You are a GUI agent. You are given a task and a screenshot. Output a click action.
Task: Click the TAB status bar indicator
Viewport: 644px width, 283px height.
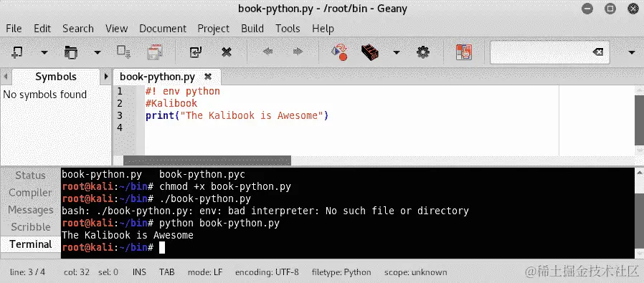click(167, 272)
